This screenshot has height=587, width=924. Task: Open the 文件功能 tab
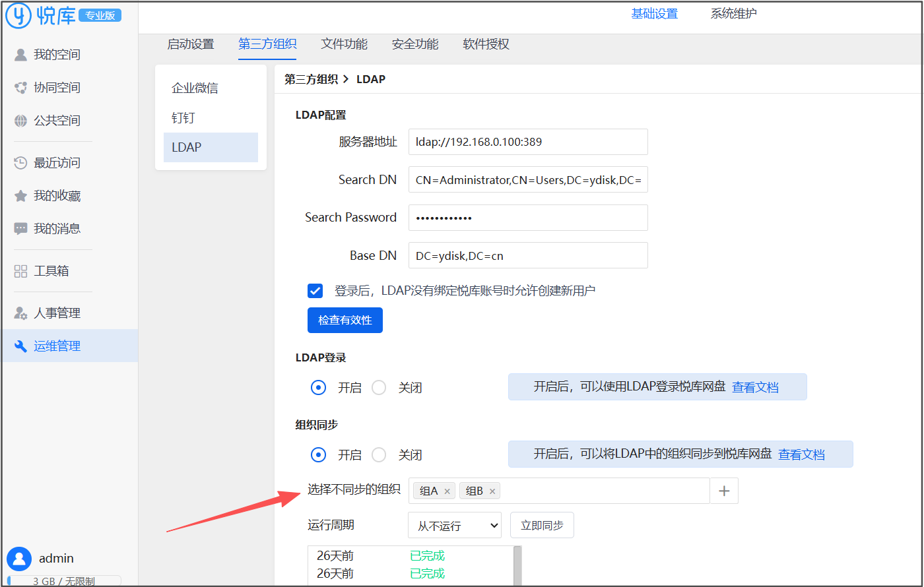pos(345,44)
